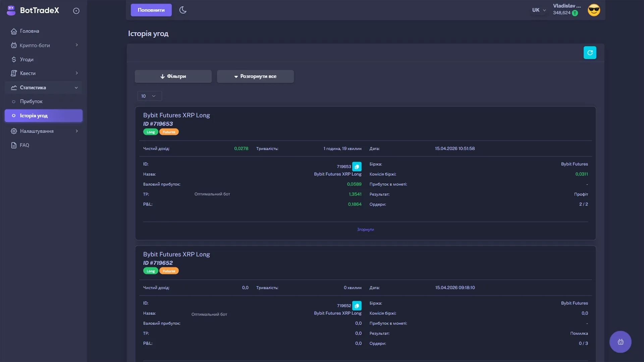Viewport: 644px width, 362px height.
Task: Toggle dark mode moon icon
Action: (x=183, y=10)
